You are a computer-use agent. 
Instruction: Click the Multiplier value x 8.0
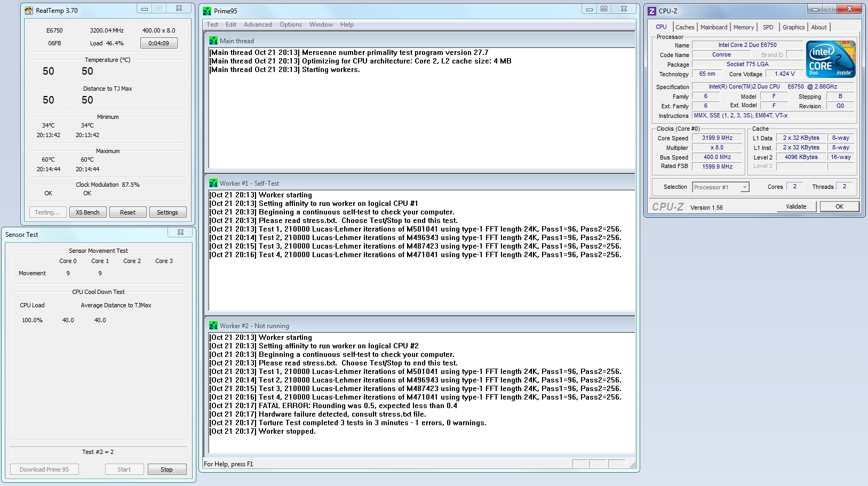pyautogui.click(x=717, y=147)
